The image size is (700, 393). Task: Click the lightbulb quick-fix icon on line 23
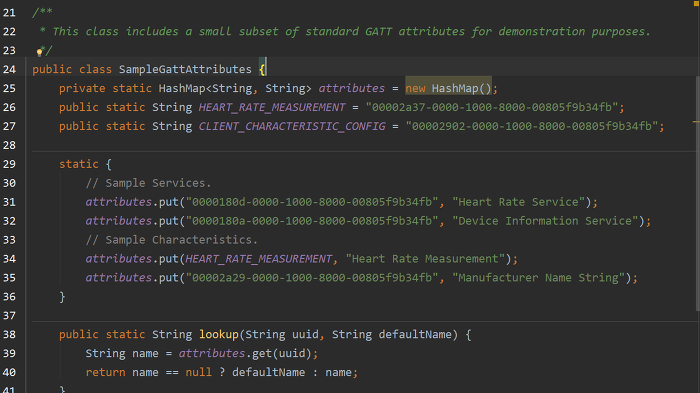[39, 53]
